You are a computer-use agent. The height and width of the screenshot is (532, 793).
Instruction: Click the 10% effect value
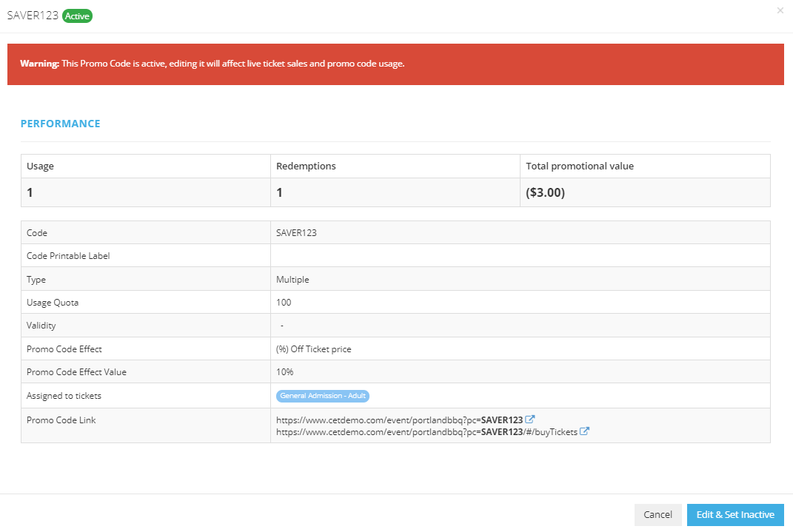285,372
